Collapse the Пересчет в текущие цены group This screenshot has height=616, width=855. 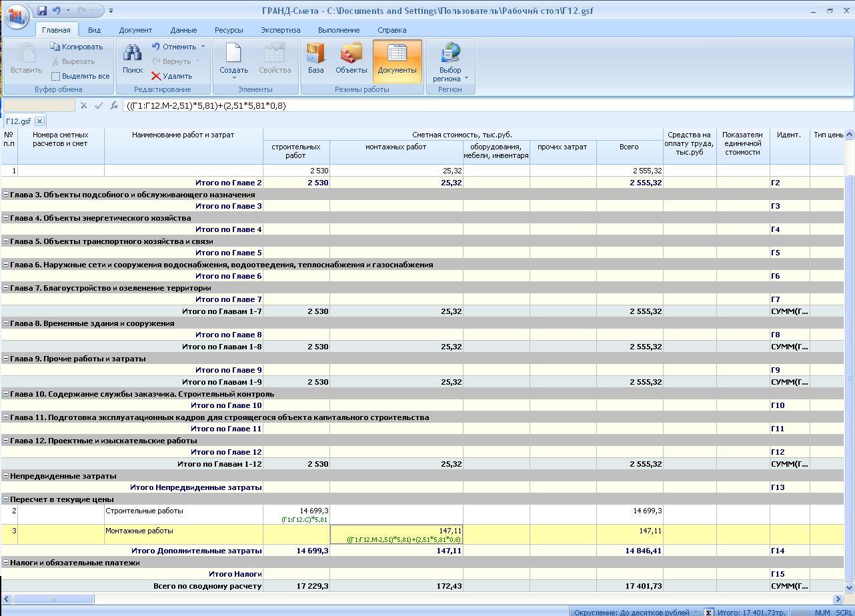click(x=6, y=499)
